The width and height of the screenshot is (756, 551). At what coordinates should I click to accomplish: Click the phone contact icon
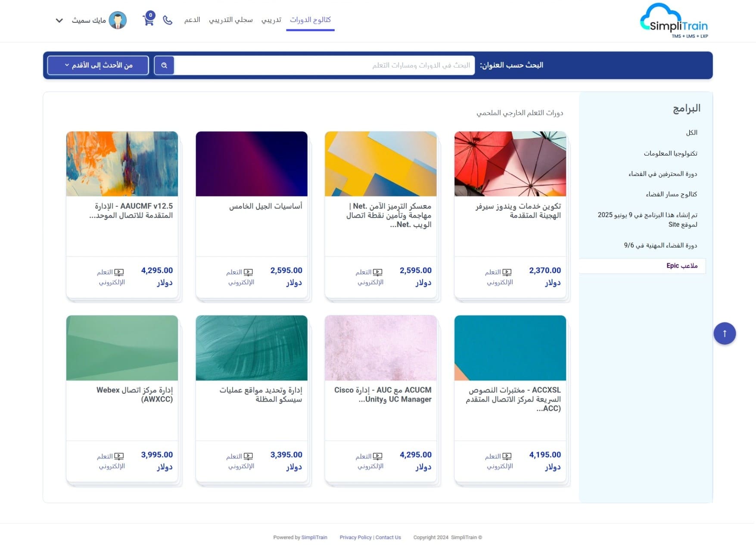tap(168, 20)
